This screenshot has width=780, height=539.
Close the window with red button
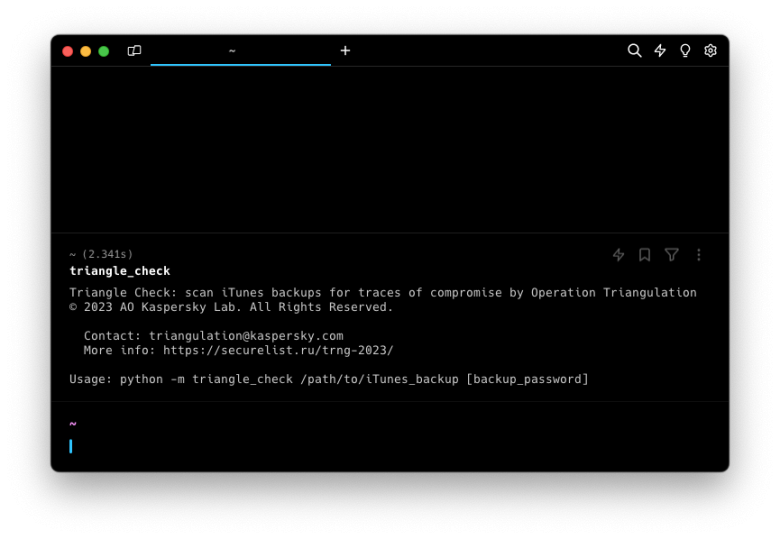68,51
